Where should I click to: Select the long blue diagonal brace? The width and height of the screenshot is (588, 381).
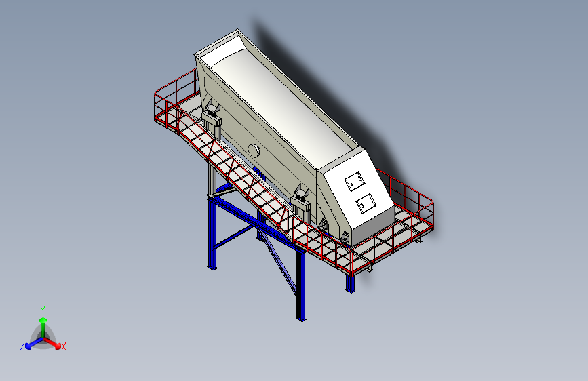click(x=278, y=262)
